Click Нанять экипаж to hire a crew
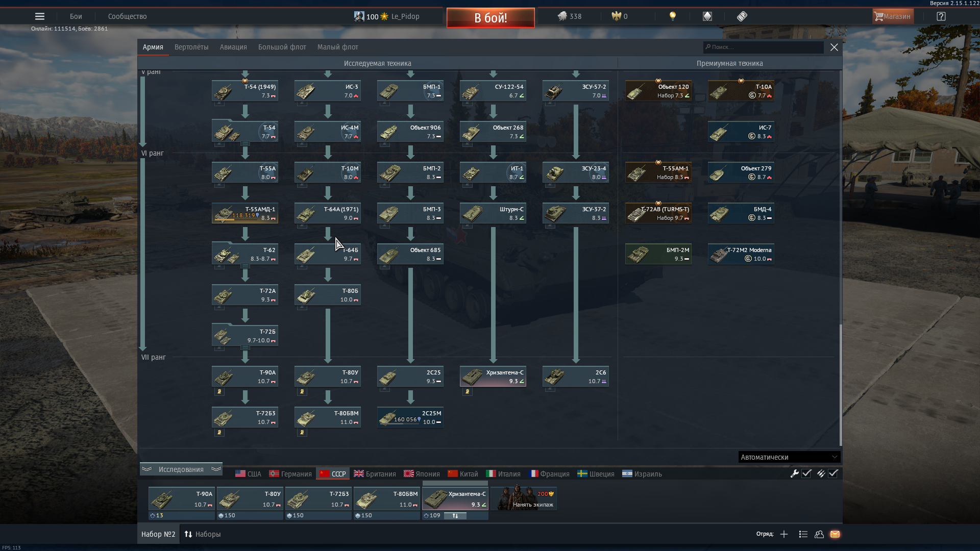The width and height of the screenshot is (980, 551). pyautogui.click(x=524, y=498)
